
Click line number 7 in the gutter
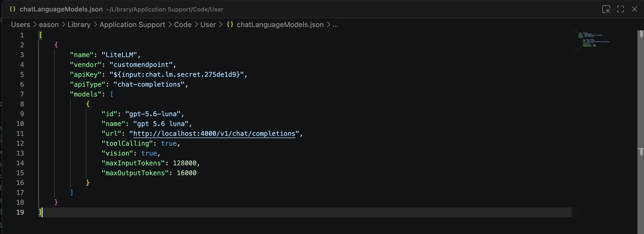coord(22,94)
